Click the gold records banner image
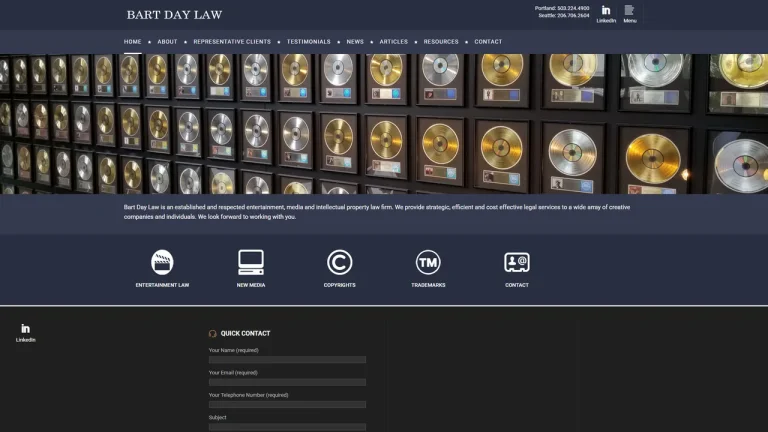 (x=384, y=124)
